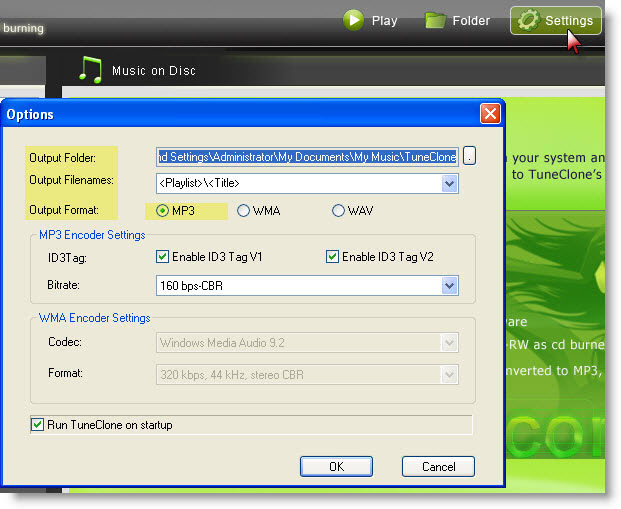Switch to Music on Disc tab
The height and width of the screenshot is (509, 621).
coord(153,71)
